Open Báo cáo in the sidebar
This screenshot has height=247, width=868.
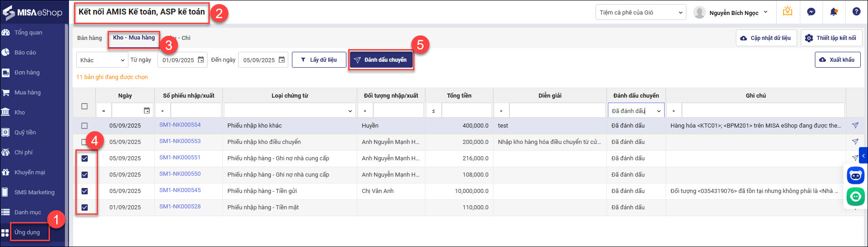coord(25,53)
